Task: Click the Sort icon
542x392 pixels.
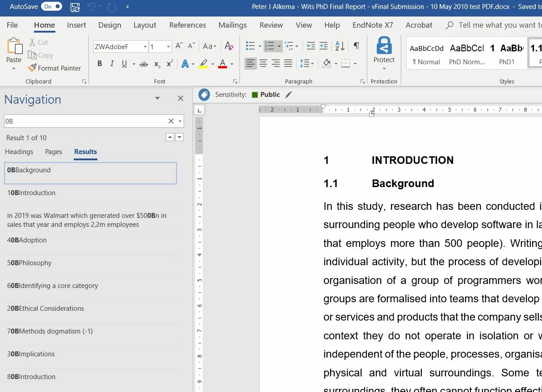Action: tap(340, 46)
